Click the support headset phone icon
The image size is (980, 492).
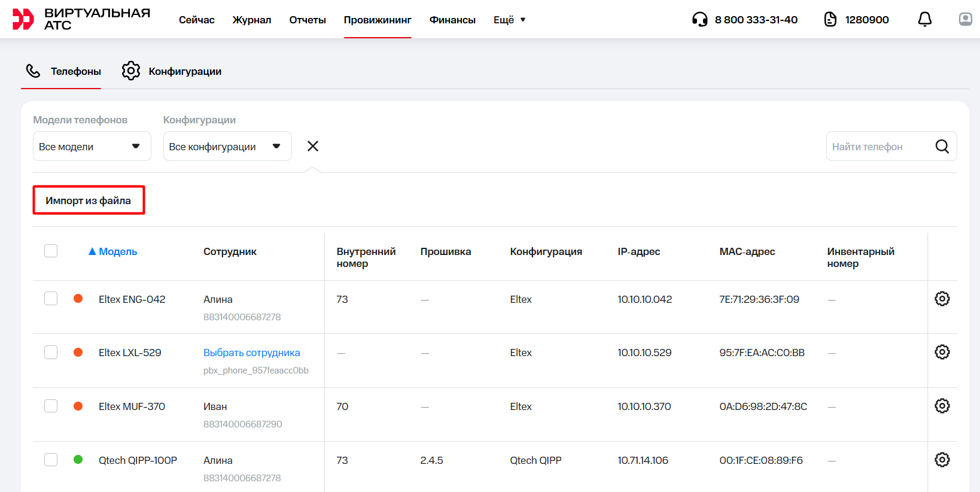pos(699,20)
